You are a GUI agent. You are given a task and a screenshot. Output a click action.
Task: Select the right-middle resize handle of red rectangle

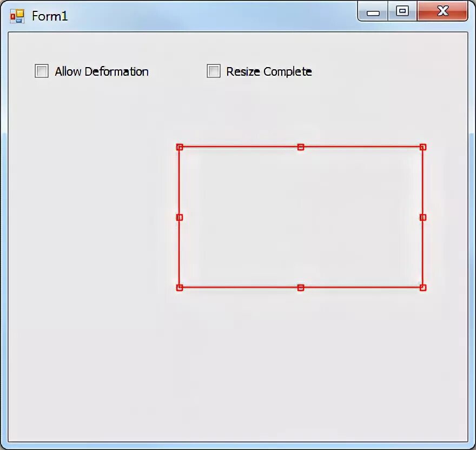423,217
